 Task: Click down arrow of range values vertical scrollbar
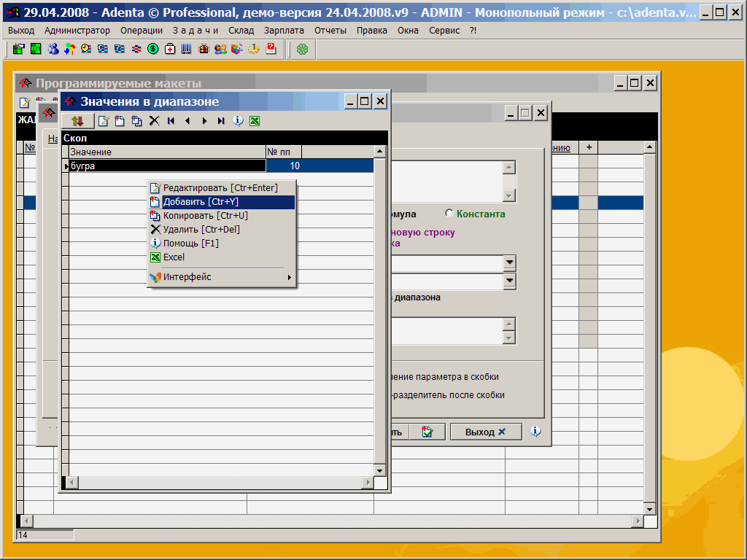(x=379, y=470)
